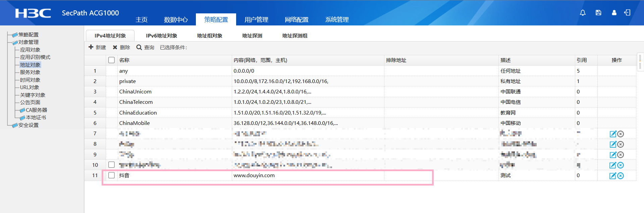Click the delete icon in row 10
The image size is (644, 213).
click(621, 165)
